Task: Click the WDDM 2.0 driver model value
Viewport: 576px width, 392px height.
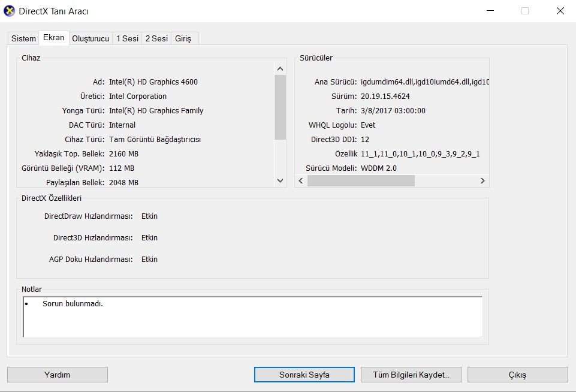Action: [379, 168]
